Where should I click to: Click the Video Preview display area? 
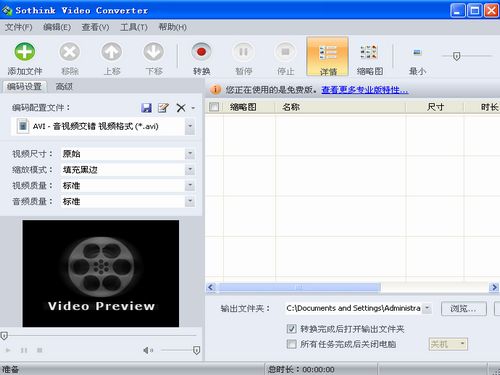click(x=101, y=273)
